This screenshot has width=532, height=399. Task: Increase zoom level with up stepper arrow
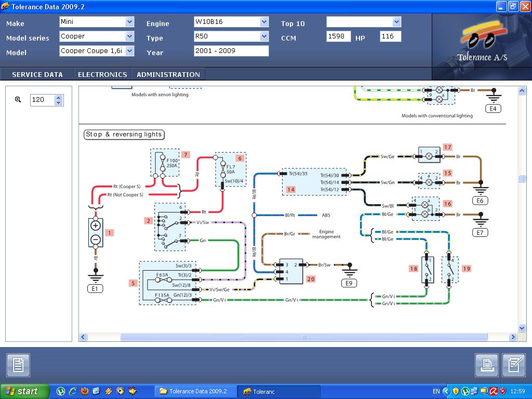pyautogui.click(x=59, y=97)
